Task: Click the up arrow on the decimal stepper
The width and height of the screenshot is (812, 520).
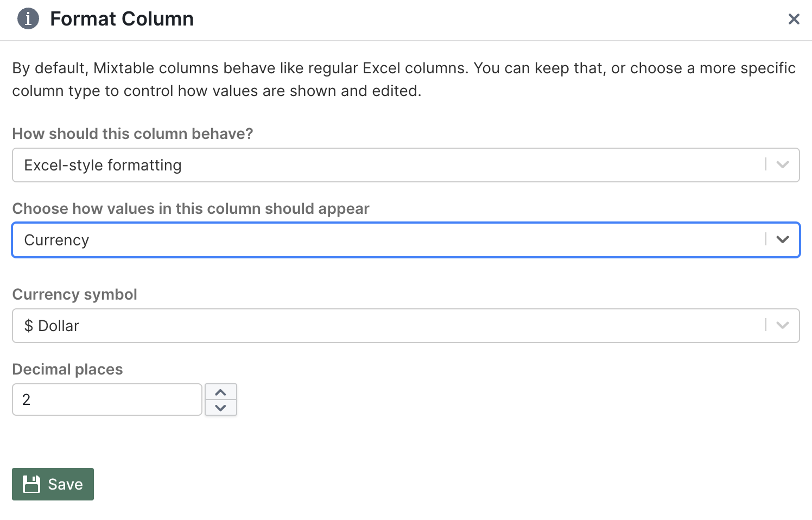Action: [x=220, y=392]
